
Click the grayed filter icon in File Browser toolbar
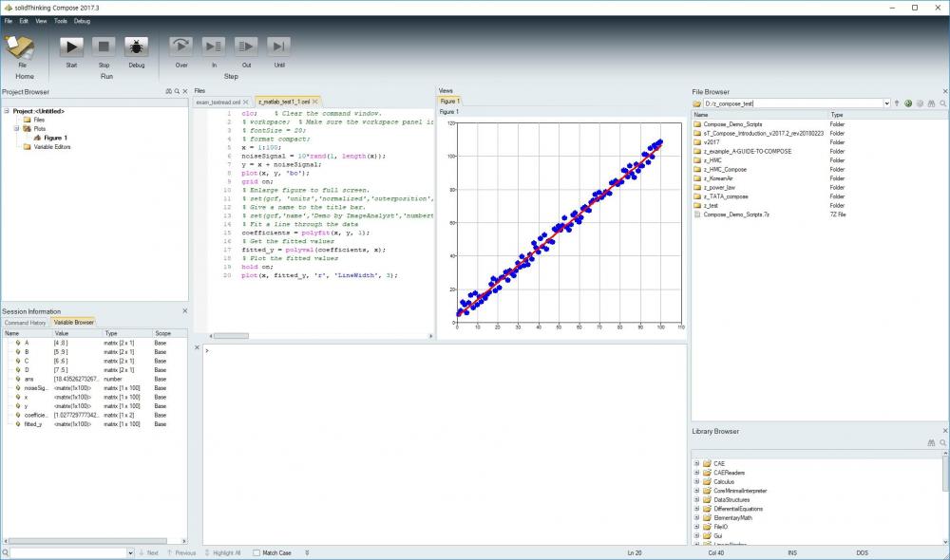(x=920, y=103)
